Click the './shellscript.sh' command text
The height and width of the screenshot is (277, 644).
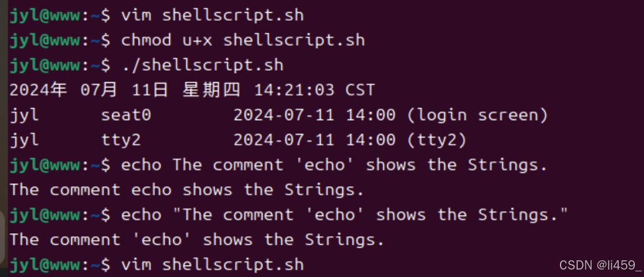pyautogui.click(x=202, y=66)
